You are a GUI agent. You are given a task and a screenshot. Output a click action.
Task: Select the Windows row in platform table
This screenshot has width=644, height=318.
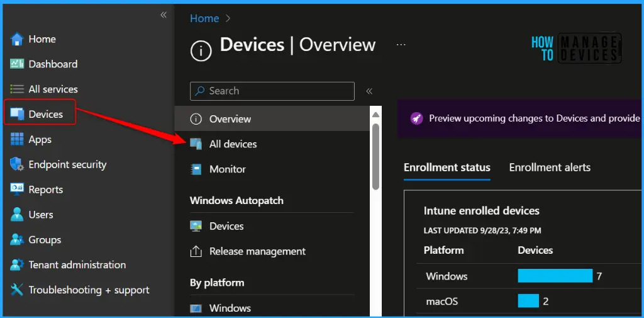[x=530, y=276]
